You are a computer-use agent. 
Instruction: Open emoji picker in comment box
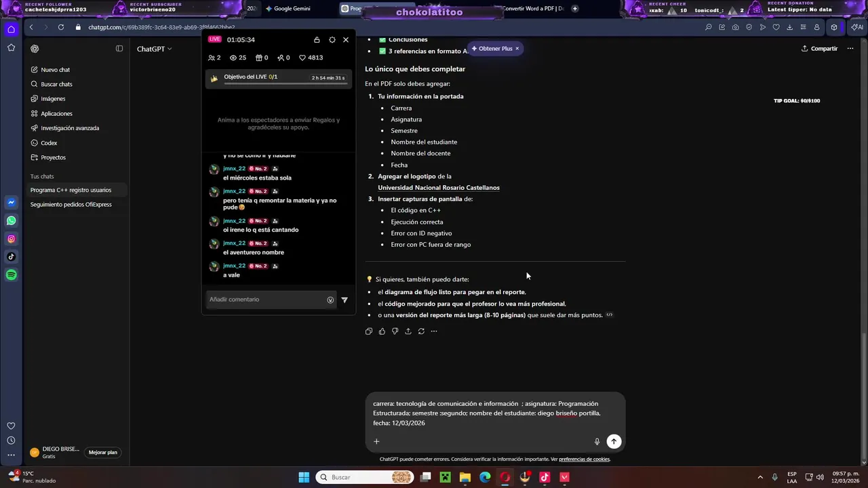click(x=330, y=300)
